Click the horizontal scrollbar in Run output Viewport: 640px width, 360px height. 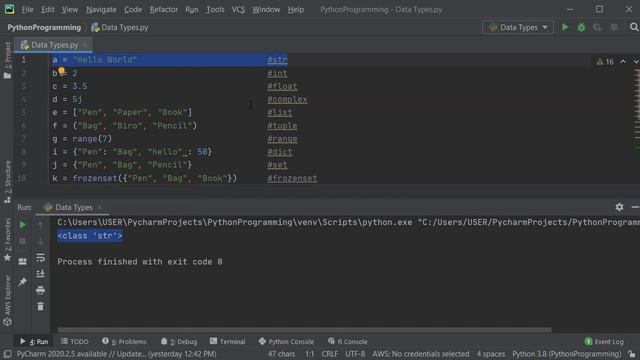pos(304,329)
